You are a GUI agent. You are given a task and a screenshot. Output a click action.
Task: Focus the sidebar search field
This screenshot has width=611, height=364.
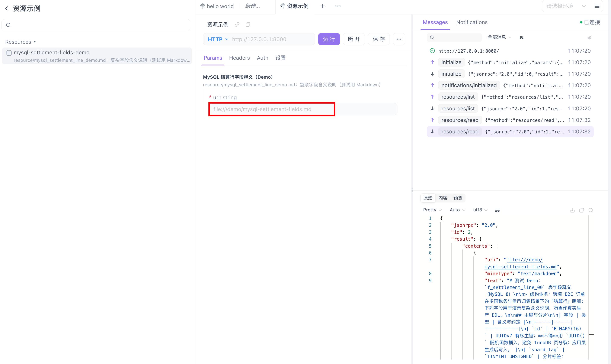96,25
